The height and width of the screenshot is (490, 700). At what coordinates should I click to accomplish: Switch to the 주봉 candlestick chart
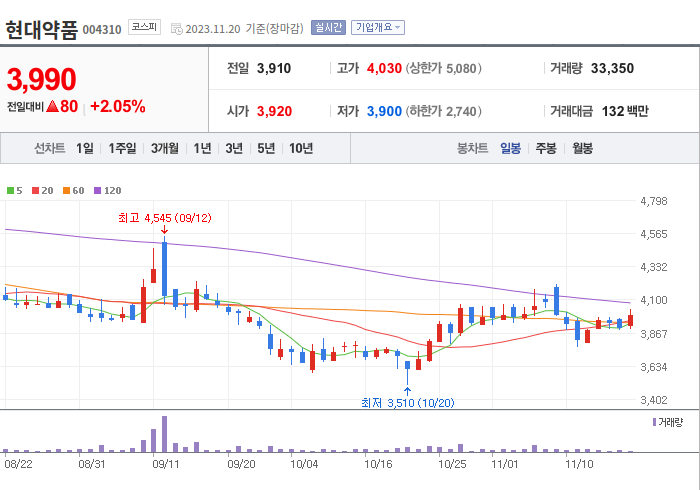(x=546, y=148)
